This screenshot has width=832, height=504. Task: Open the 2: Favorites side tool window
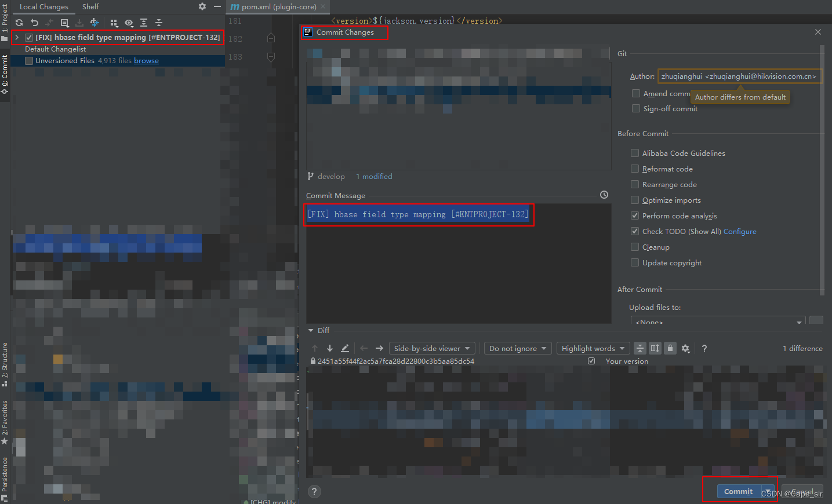click(5, 422)
